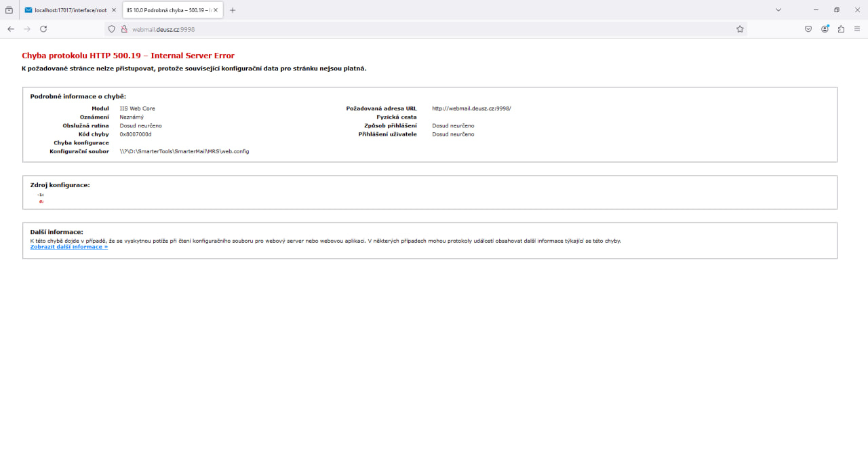
Task: Close the localhost:17017 tab
Action: (113, 10)
